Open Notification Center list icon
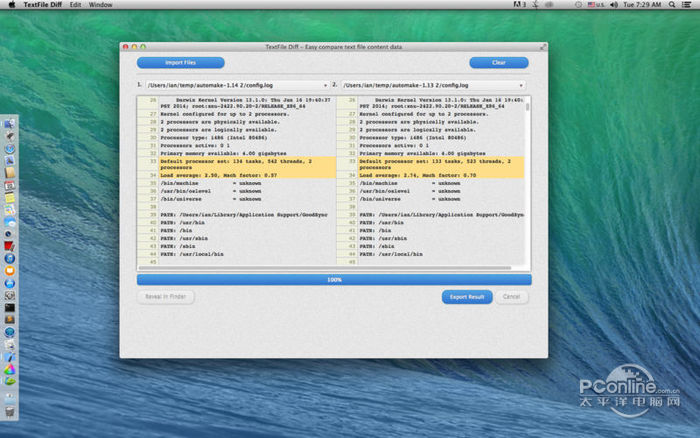This screenshot has width=700, height=438. (x=686, y=4)
